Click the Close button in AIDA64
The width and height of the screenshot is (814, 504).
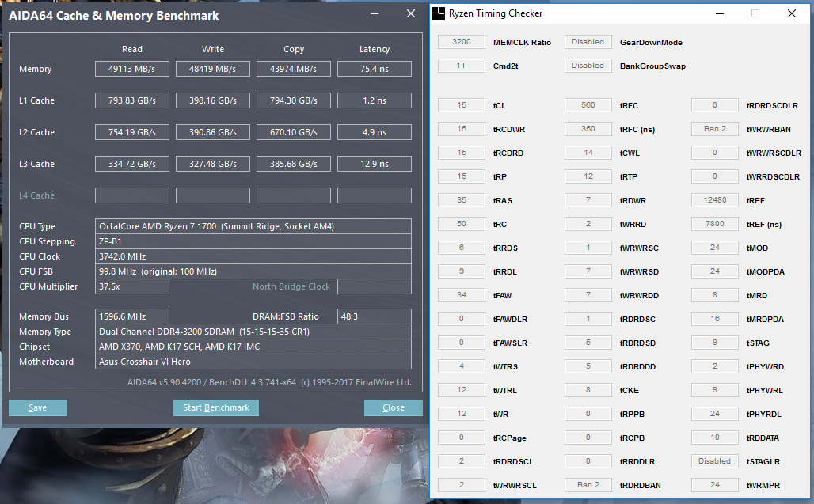393,407
